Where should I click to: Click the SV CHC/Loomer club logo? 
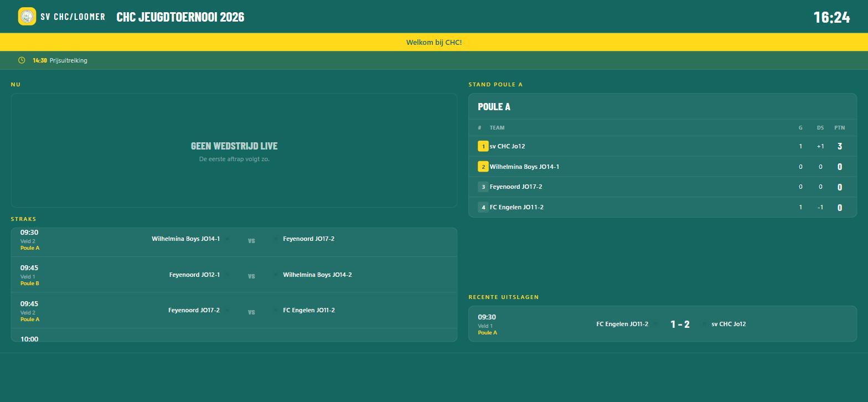(27, 17)
